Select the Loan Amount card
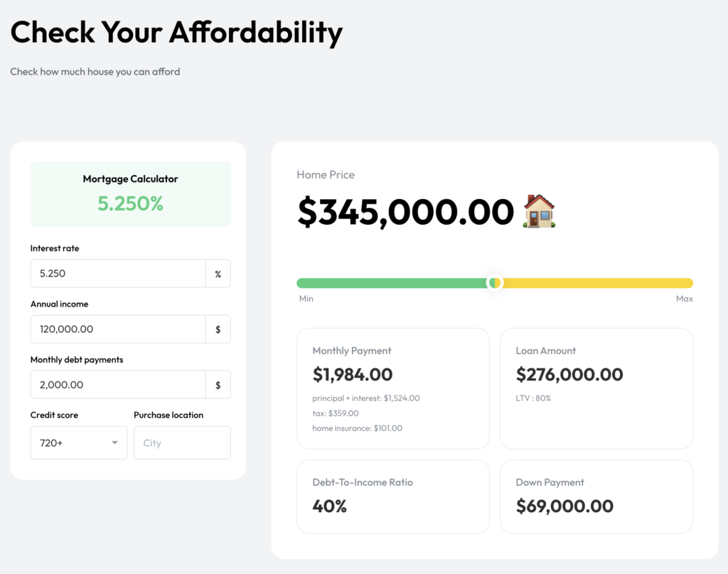728x574 pixels. coord(596,388)
